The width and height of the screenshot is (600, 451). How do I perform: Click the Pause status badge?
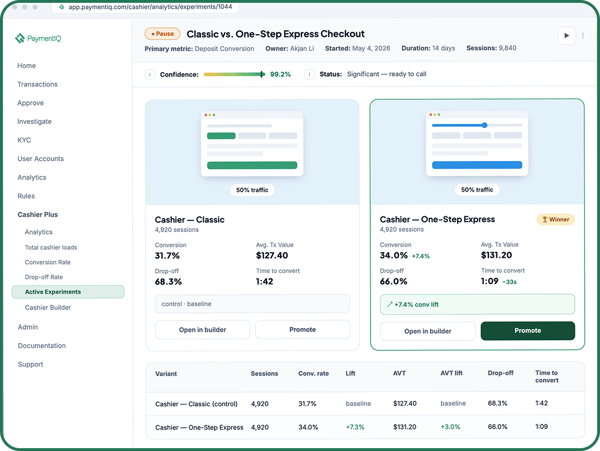click(x=163, y=34)
